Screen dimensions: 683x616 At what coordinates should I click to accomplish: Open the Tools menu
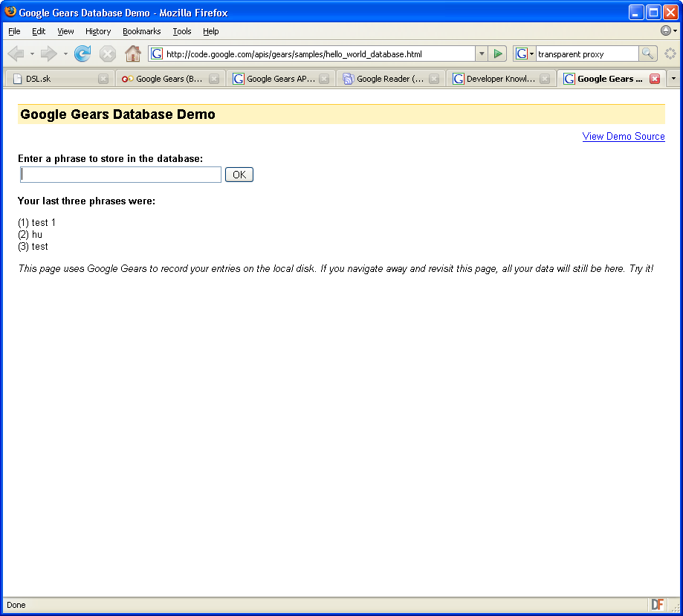point(182,31)
